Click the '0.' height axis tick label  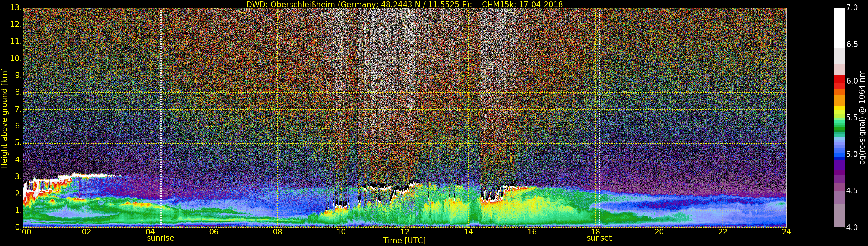[18, 227]
